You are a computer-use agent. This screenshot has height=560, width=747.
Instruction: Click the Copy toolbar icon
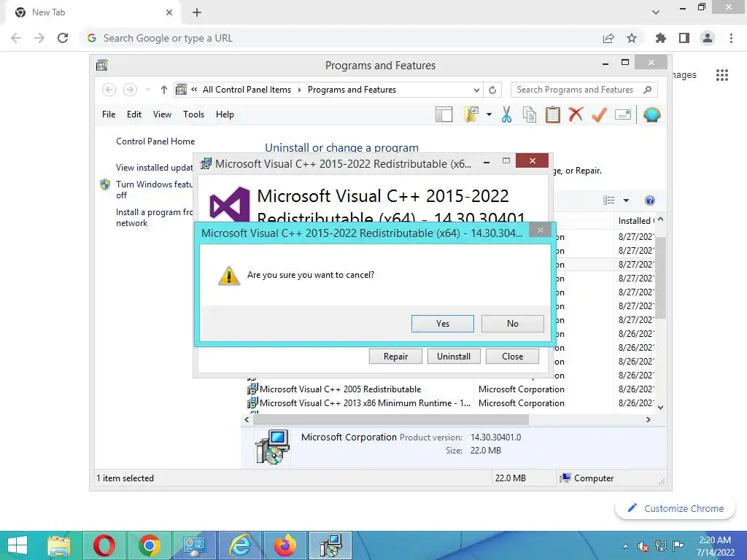pos(530,114)
